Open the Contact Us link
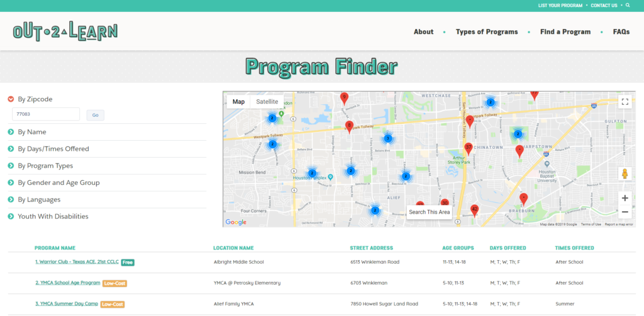Viewport: 644px width, 316px height. [604, 5]
